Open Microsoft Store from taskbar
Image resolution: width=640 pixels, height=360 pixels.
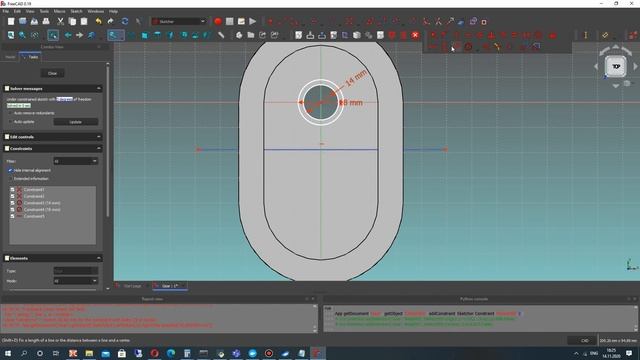point(122,353)
